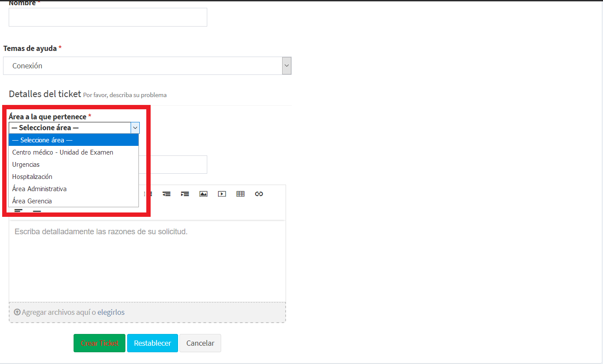Click the Seleccione área combo box field
603x364 pixels.
pos(70,128)
